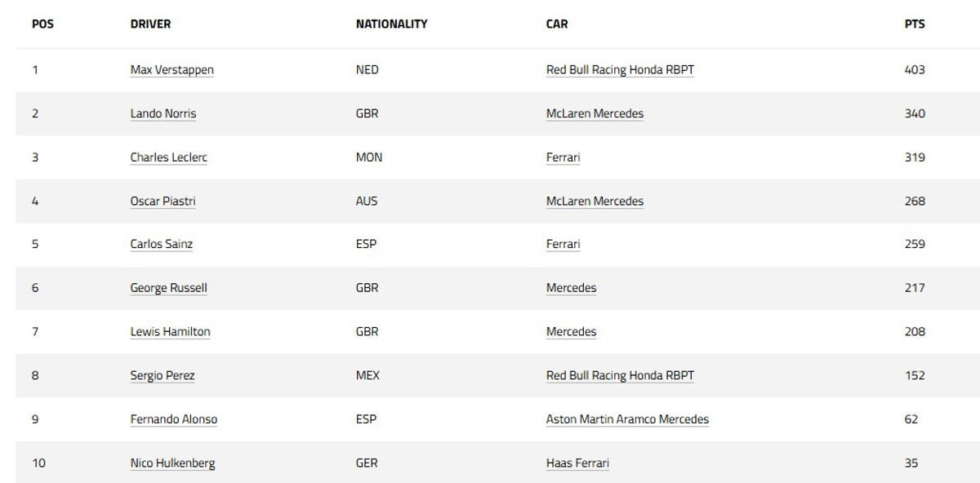Open George Russell's driver link
Viewport: 980px width, 483px height.
[x=168, y=288]
